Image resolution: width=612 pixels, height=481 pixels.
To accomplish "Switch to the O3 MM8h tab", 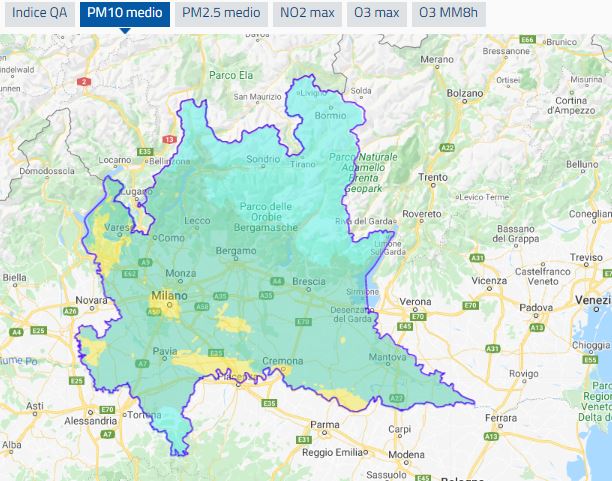I will point(448,14).
